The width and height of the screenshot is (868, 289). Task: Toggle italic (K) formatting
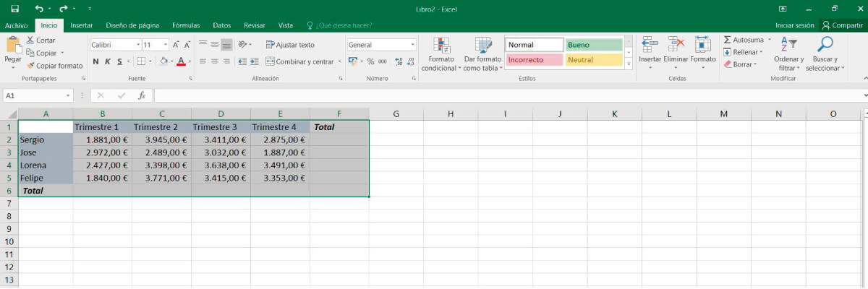tap(107, 61)
